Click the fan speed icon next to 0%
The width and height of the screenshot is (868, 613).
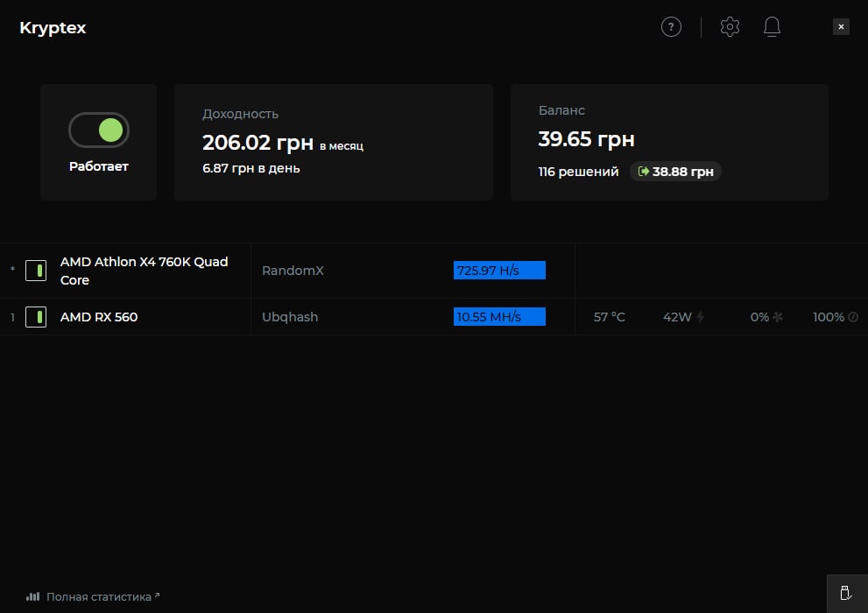pos(778,317)
